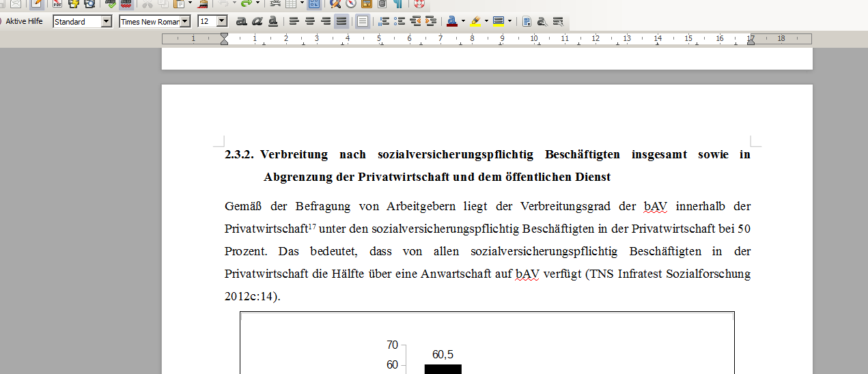Viewport: 868px width, 374px height.
Task: Open the redo history dropdown arrow
Action: 257,3
